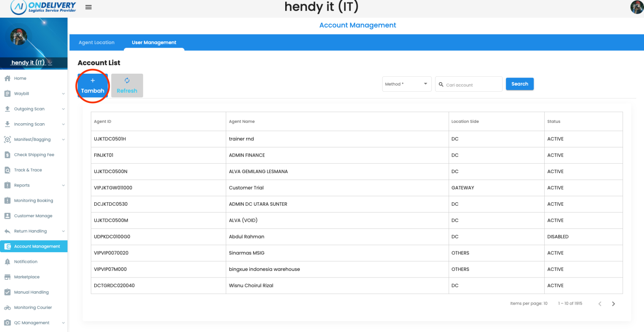Click the Track & Trace icon
Screen dimensions: 644x332
pyautogui.click(x=7, y=170)
